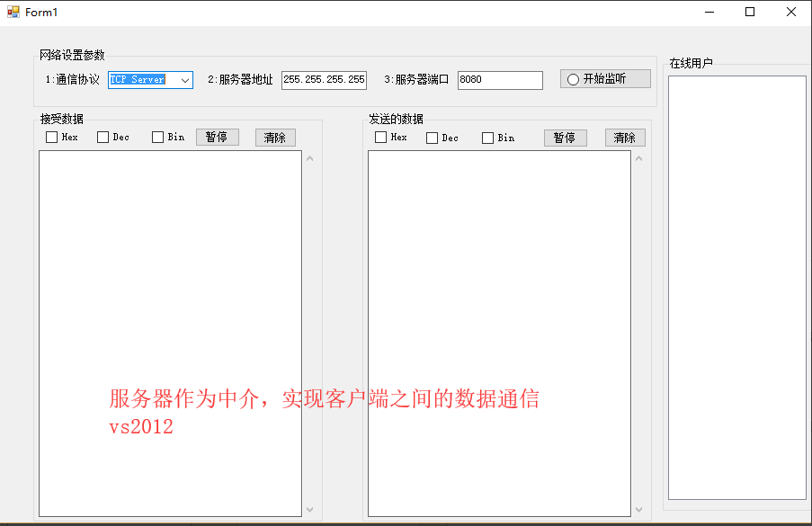Image resolution: width=812 pixels, height=526 pixels.
Task: Enable Bin checkbox in 接受数据
Action: pos(158,138)
